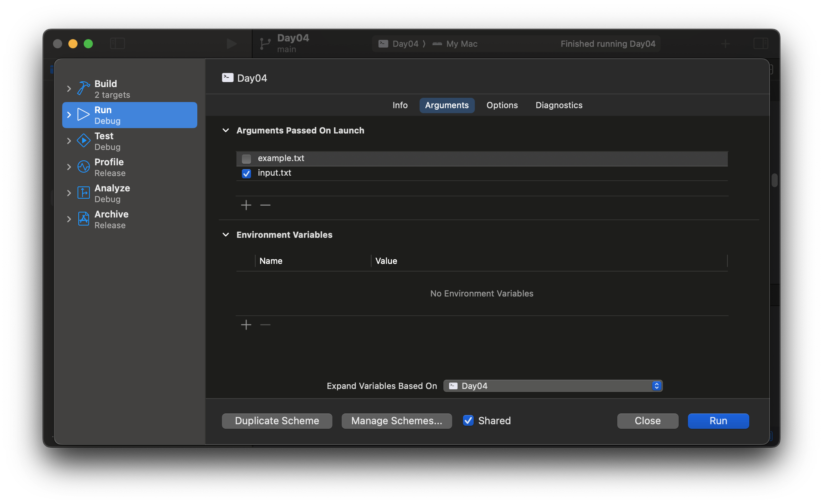
Task: Click the Duplicate Scheme button
Action: coord(277,421)
